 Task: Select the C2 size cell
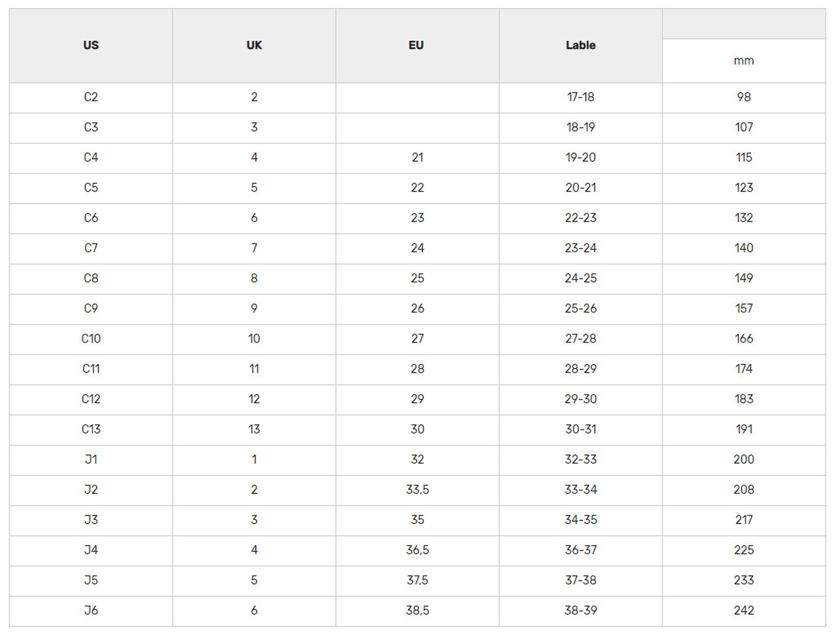click(91, 97)
